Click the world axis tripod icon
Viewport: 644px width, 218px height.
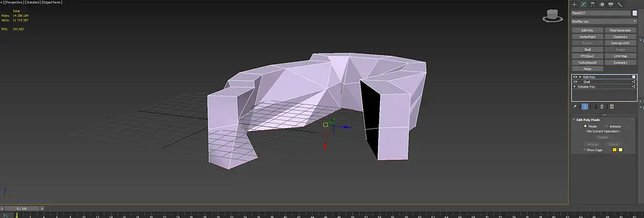(x=8, y=193)
